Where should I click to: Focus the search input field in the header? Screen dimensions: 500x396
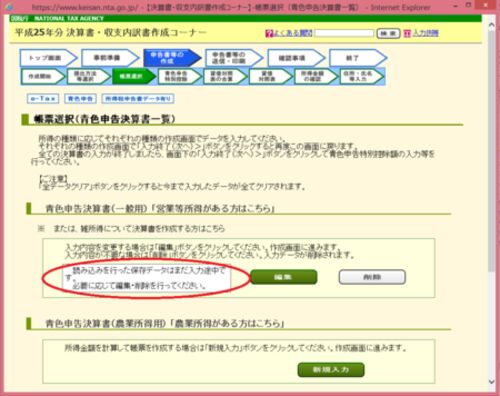[x=344, y=33]
